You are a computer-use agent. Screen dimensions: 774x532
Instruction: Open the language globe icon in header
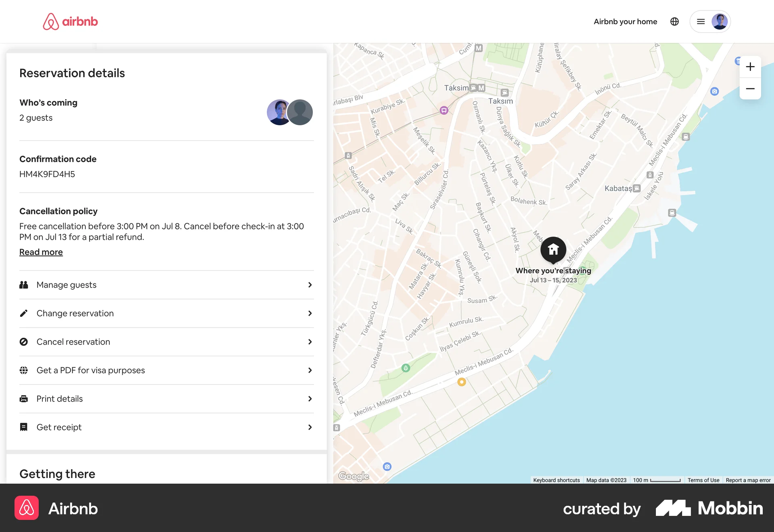(674, 21)
